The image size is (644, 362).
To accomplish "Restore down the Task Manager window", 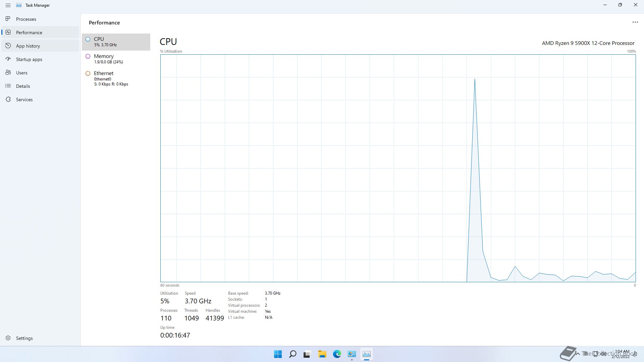I will click(620, 5).
